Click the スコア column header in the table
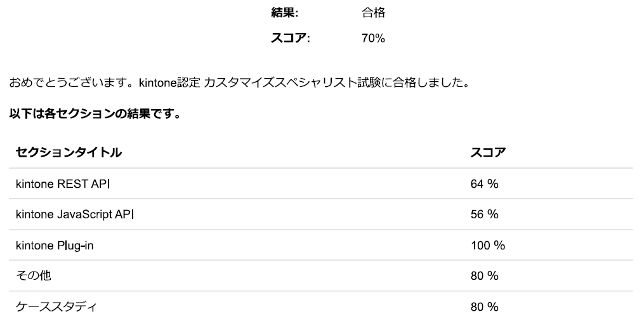 point(487,152)
